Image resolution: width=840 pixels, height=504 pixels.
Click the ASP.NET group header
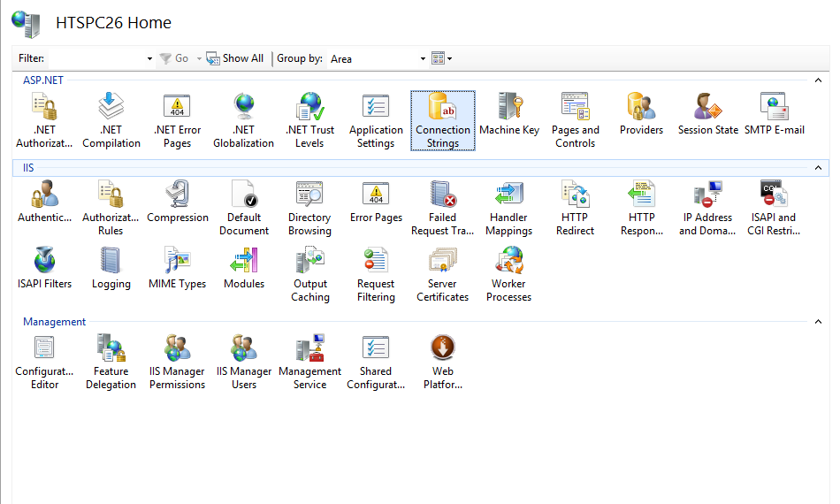click(42, 80)
